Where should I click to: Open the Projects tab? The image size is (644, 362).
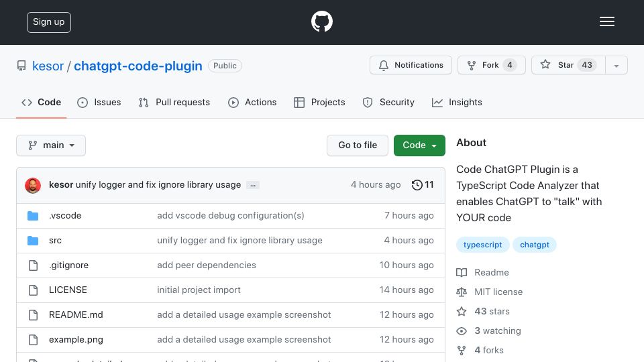319,102
